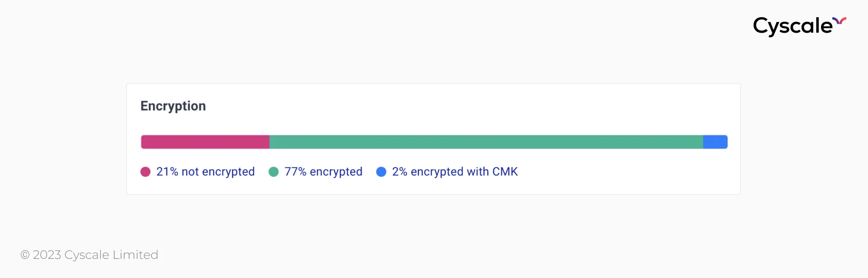This screenshot has width=868, height=278.
Task: Click the Encryption card heading
Action: (x=173, y=106)
